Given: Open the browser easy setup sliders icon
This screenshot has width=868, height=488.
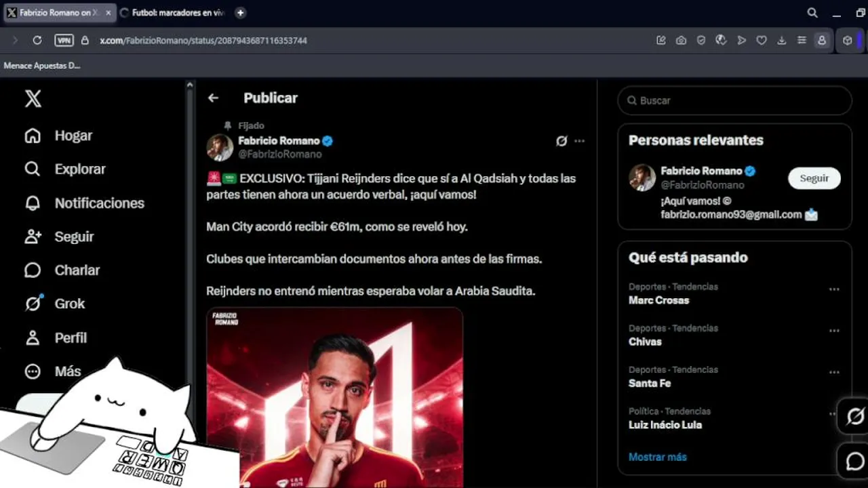Looking at the screenshot, I should [x=802, y=40].
